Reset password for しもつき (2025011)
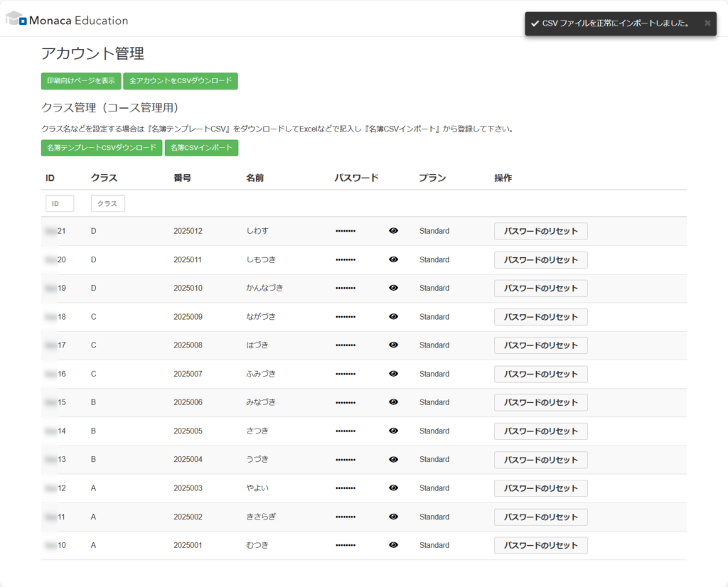Image resolution: width=728 pixels, height=587 pixels. coord(541,260)
